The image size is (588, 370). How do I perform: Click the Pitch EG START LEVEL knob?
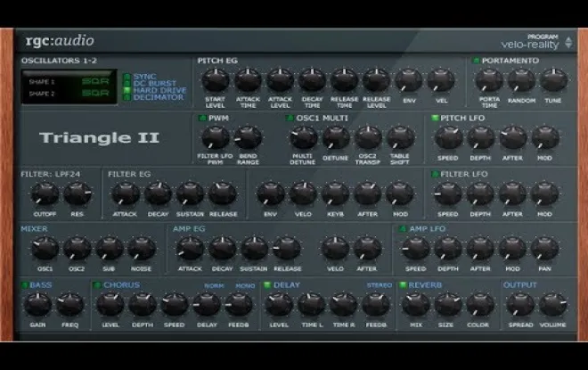coord(216,80)
